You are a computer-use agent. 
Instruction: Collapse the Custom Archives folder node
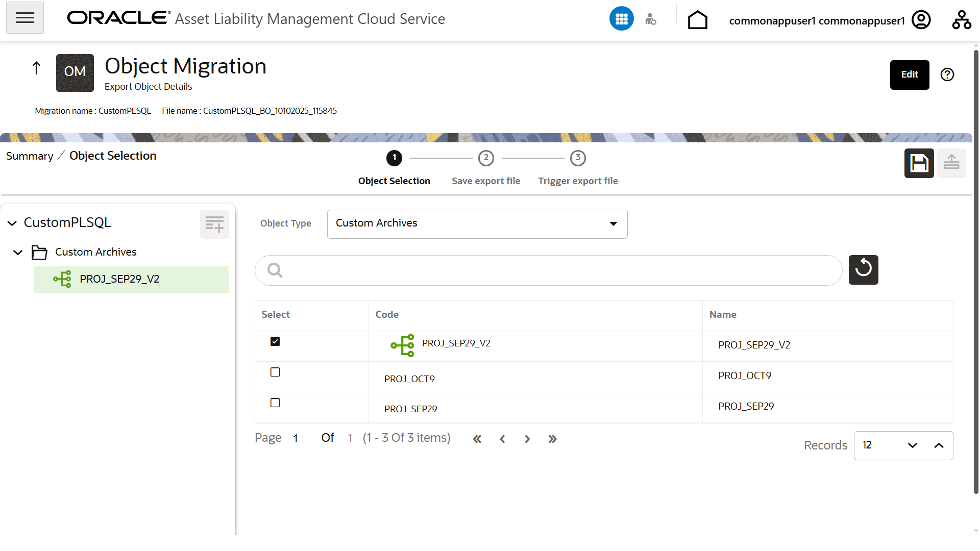click(18, 252)
